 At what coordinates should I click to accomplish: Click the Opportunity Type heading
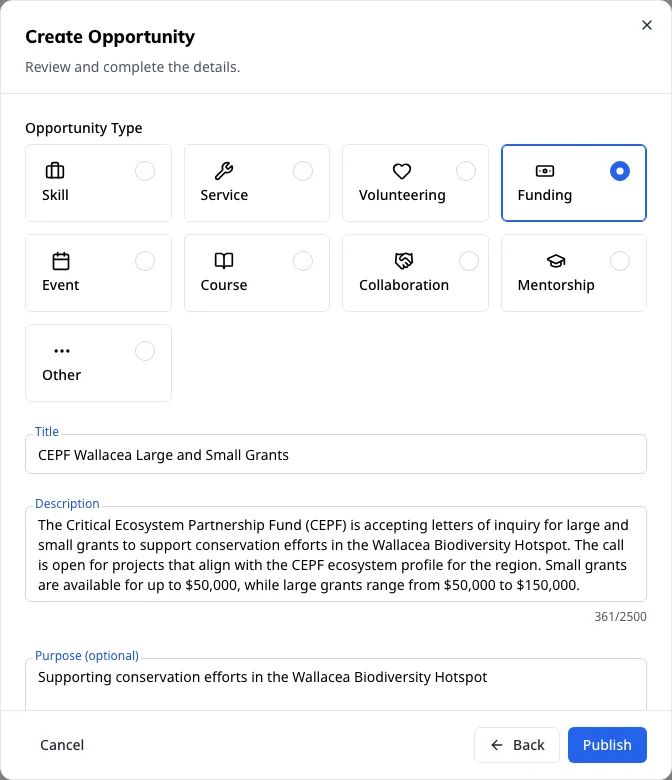click(84, 128)
